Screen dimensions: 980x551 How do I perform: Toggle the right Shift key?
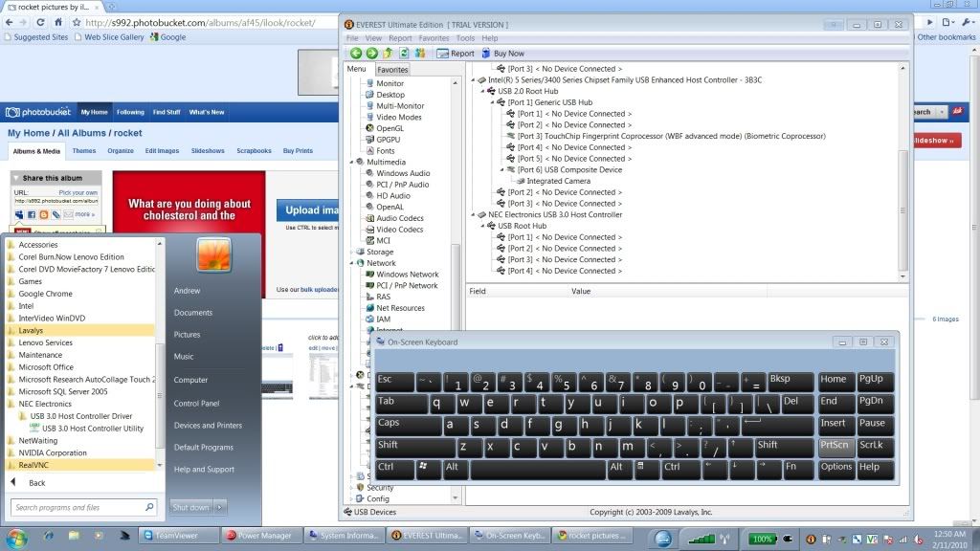tap(784, 446)
